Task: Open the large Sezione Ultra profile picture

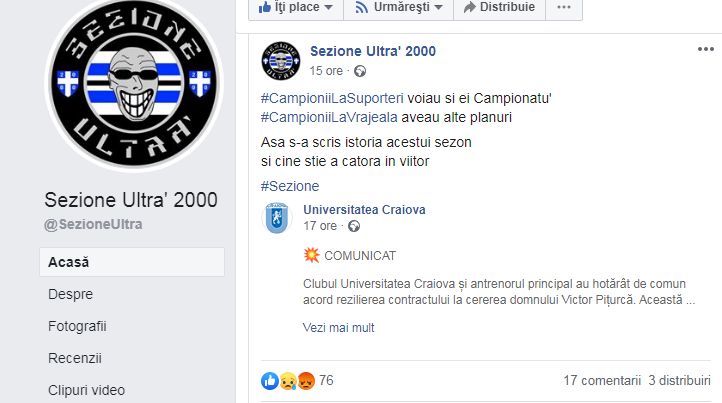Action: [134, 83]
